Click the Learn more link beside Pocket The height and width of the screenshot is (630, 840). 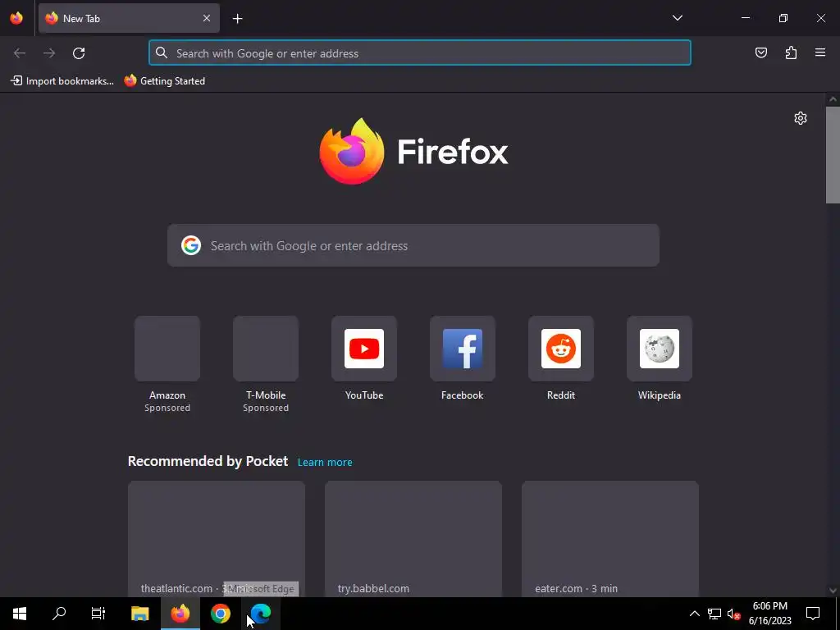tap(325, 463)
